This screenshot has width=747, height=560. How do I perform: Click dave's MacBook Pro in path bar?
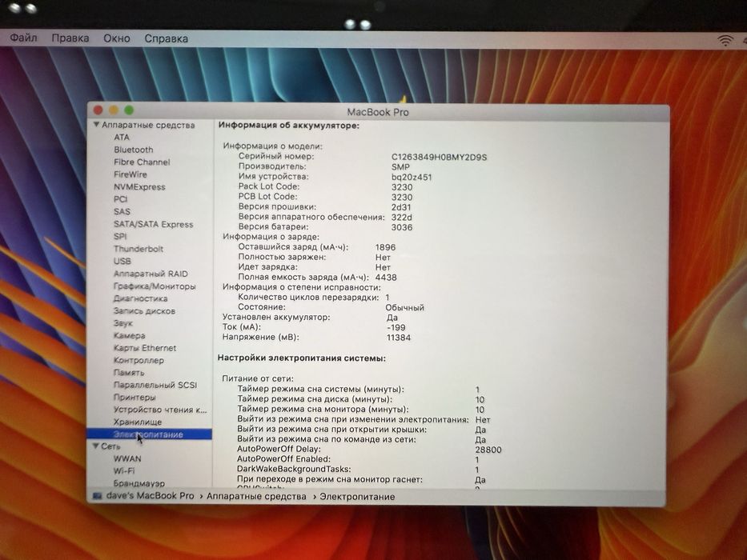coord(150,496)
